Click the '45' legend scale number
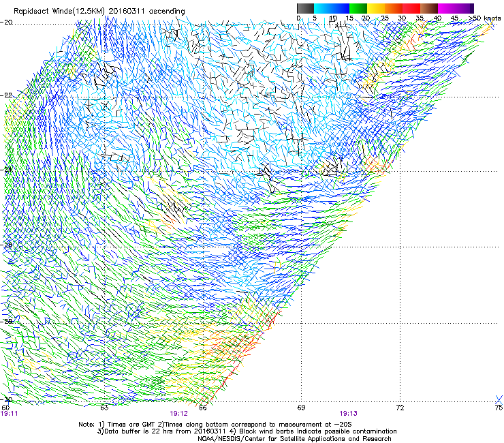The height and width of the screenshot is (443, 504). [454, 18]
